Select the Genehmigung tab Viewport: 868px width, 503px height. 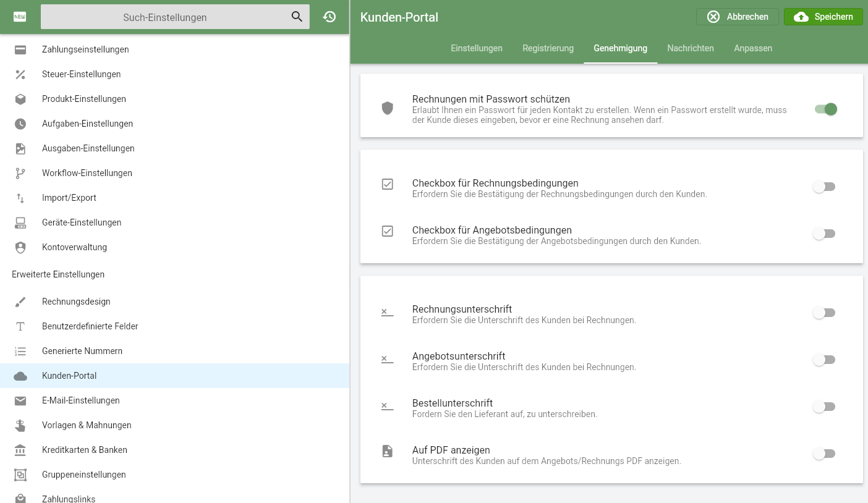coord(620,48)
